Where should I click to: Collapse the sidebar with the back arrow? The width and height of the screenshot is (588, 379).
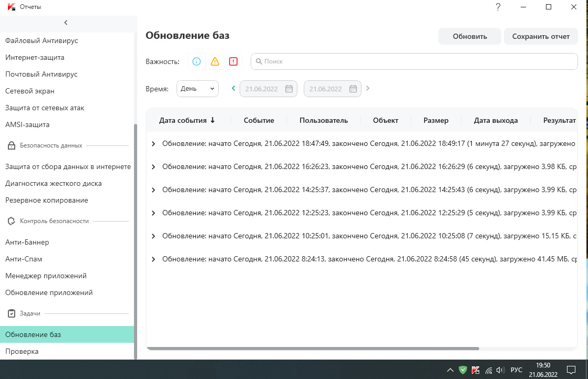click(x=66, y=23)
